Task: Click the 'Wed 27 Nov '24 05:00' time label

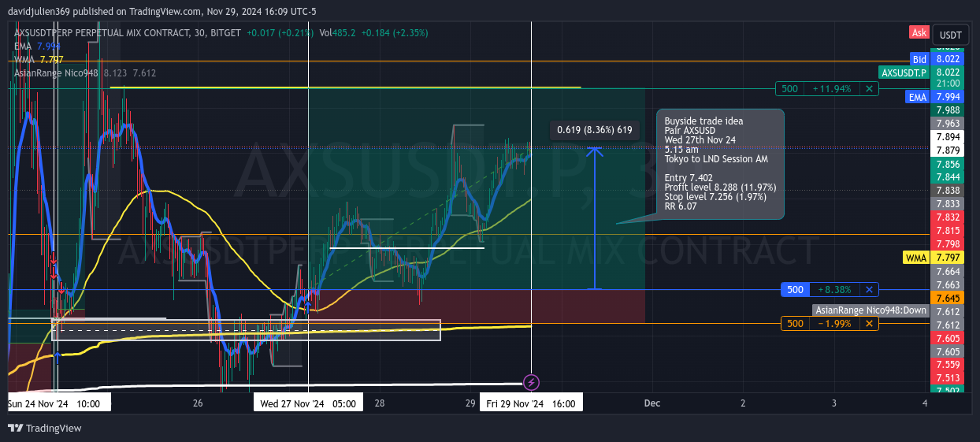Action: (x=308, y=403)
